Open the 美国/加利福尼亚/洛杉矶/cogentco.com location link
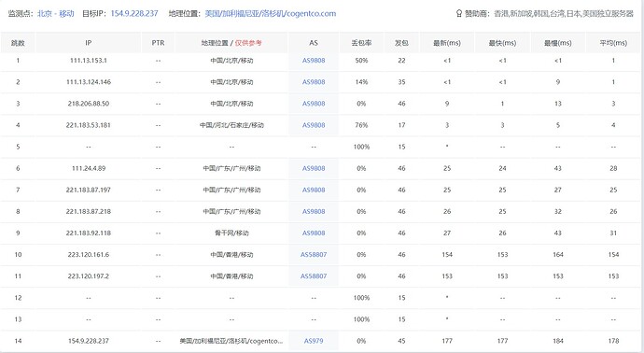This screenshot has width=644, height=353. 271,14
